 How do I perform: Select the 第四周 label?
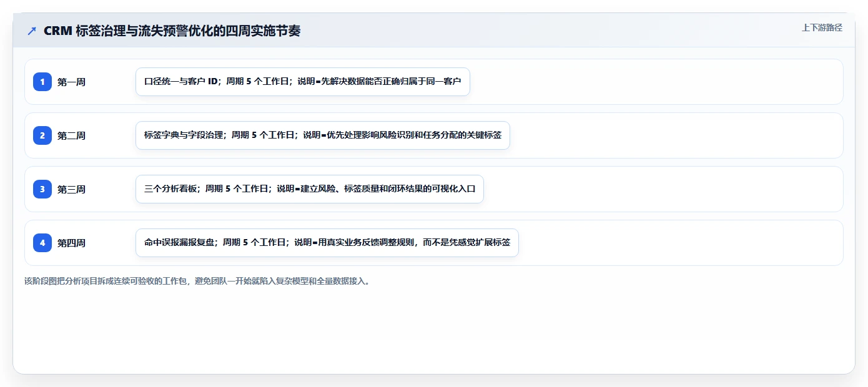[71, 243]
